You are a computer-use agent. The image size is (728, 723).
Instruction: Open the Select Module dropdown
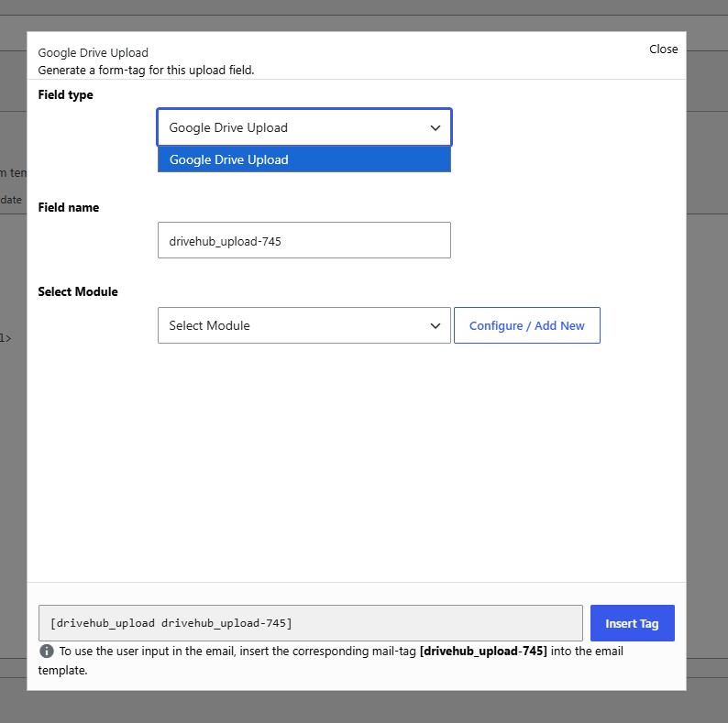tap(304, 325)
